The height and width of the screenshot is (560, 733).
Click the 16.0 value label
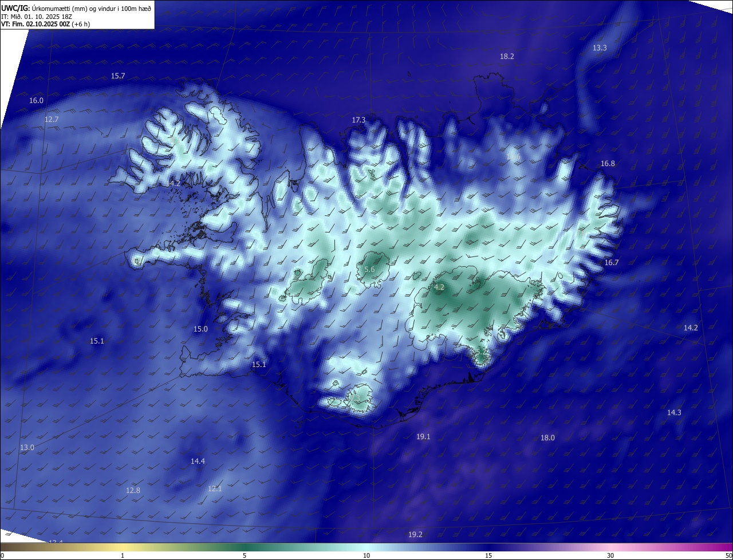[x=36, y=101]
